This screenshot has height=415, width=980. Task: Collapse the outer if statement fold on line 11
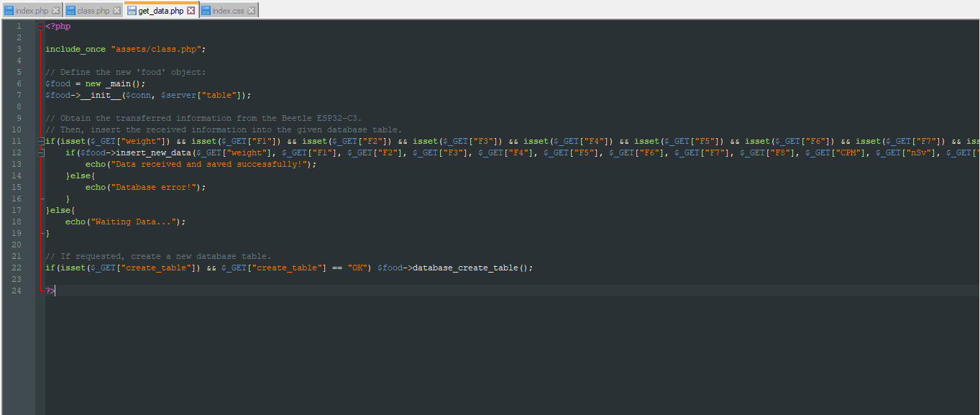point(40,141)
